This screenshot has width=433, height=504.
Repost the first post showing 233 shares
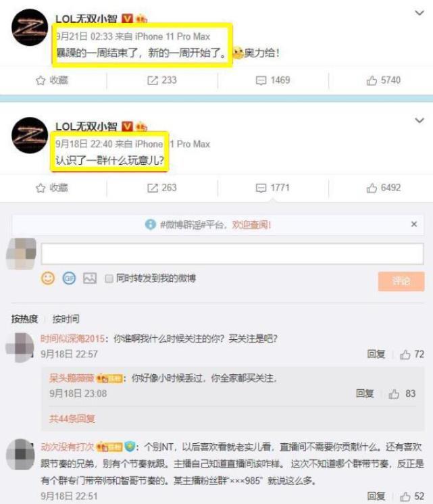point(162,80)
